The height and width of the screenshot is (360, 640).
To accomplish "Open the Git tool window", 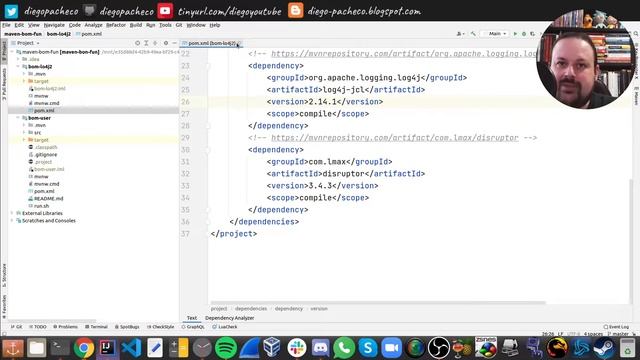I will tap(17, 327).
